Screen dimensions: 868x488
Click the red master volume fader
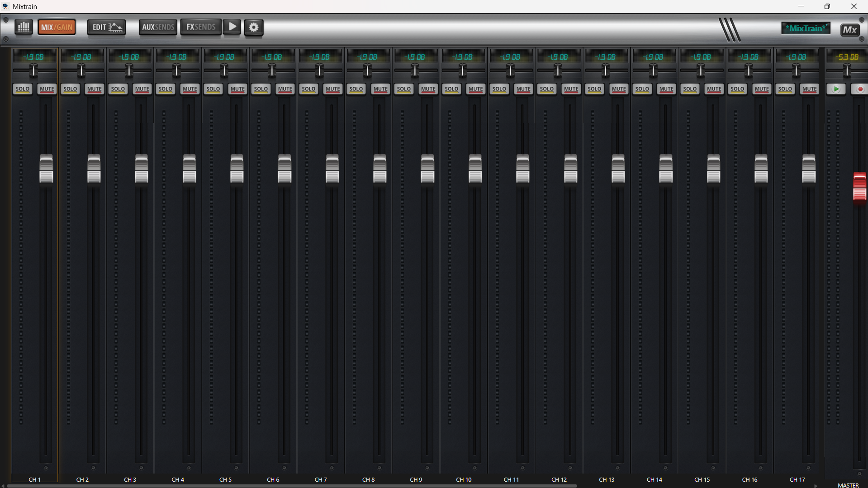pos(859,189)
